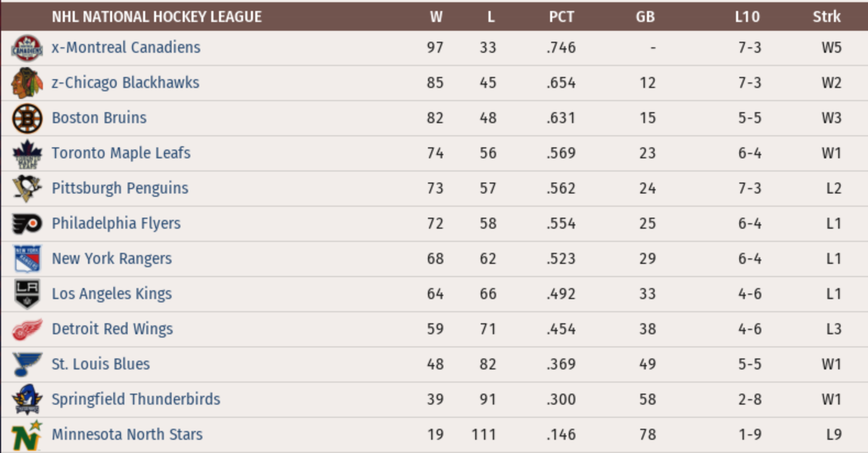Click the Minnesota North Stars logo
This screenshot has height=453, width=868.
[x=27, y=435]
